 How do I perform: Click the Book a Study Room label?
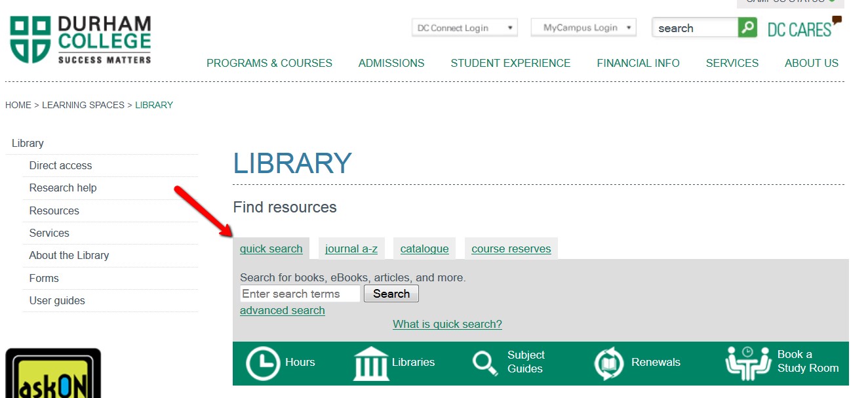click(x=808, y=361)
